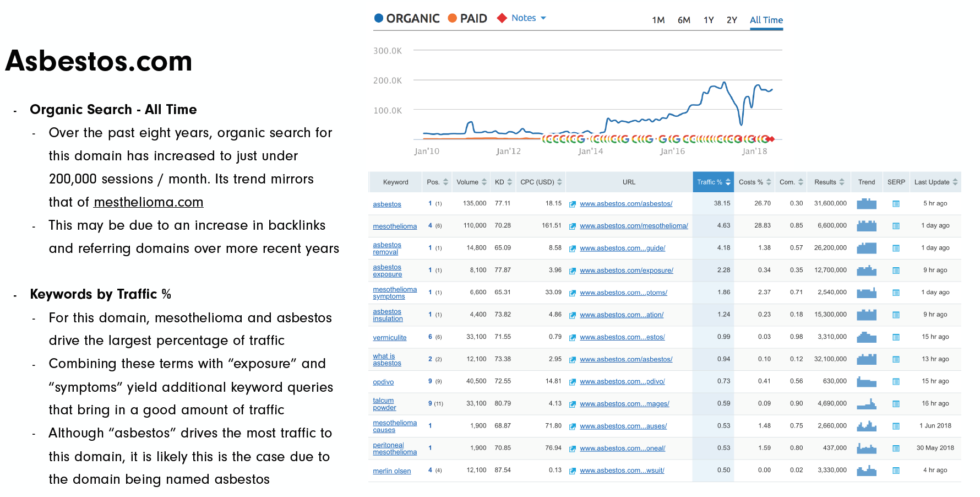Click the trend bar chart for vermiculite row

coord(867,337)
